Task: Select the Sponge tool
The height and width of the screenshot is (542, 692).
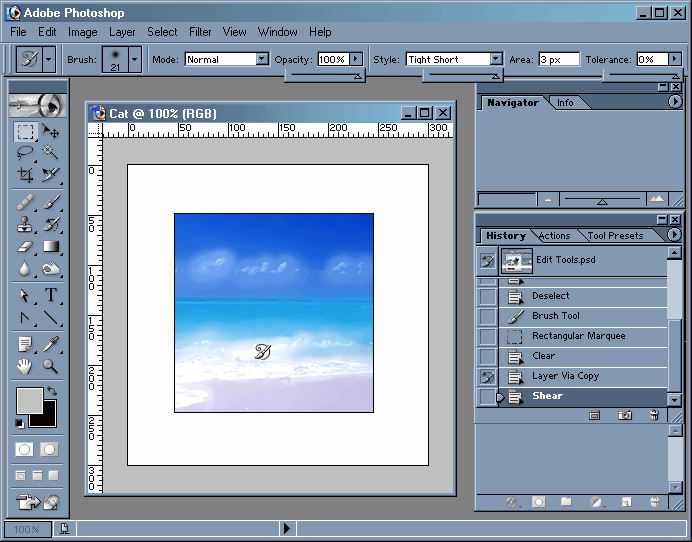Action: click(x=51, y=268)
